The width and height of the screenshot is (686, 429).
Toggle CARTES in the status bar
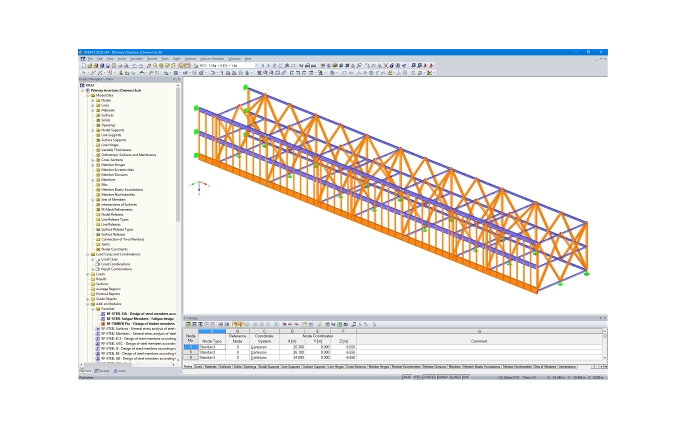tap(430, 377)
